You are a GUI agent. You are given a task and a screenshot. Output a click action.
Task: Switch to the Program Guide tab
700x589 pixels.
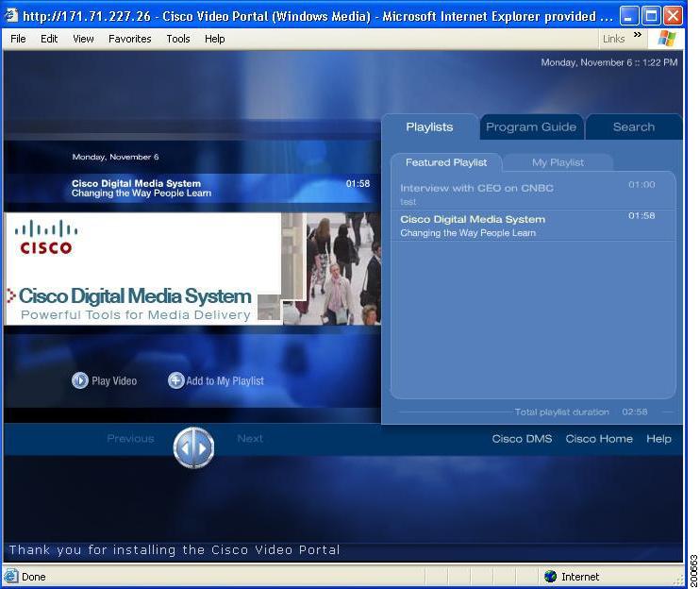pos(531,127)
